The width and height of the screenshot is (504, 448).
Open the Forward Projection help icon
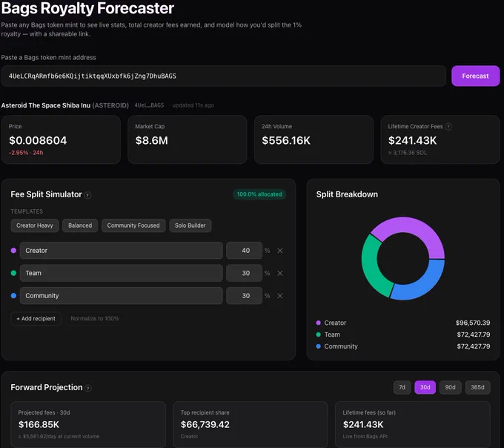click(88, 388)
